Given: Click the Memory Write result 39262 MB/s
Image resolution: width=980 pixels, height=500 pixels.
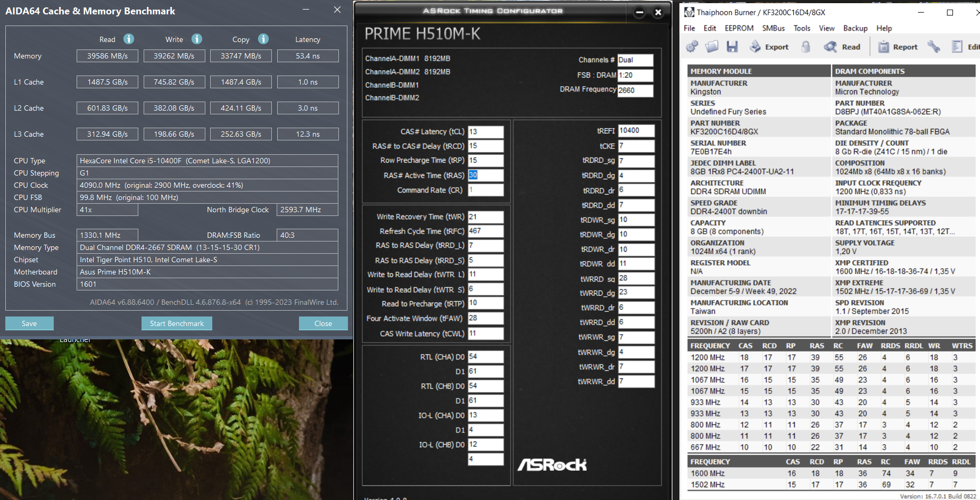Looking at the screenshot, I should tap(174, 56).
